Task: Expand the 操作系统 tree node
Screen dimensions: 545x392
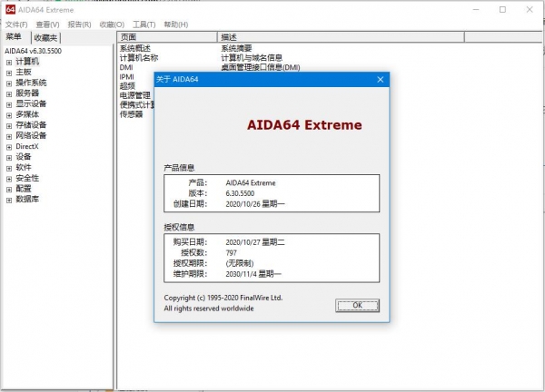Action: pyautogui.click(x=9, y=83)
